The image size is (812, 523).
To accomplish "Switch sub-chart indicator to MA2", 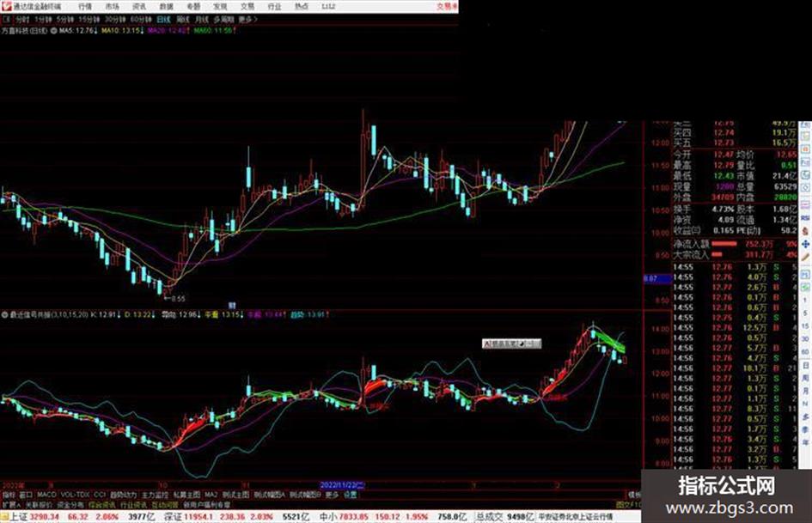I will click(211, 495).
